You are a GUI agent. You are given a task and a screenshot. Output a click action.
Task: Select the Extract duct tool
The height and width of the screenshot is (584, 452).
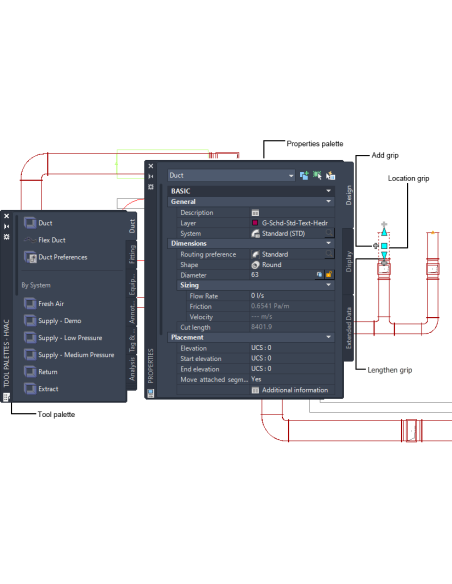click(41, 389)
